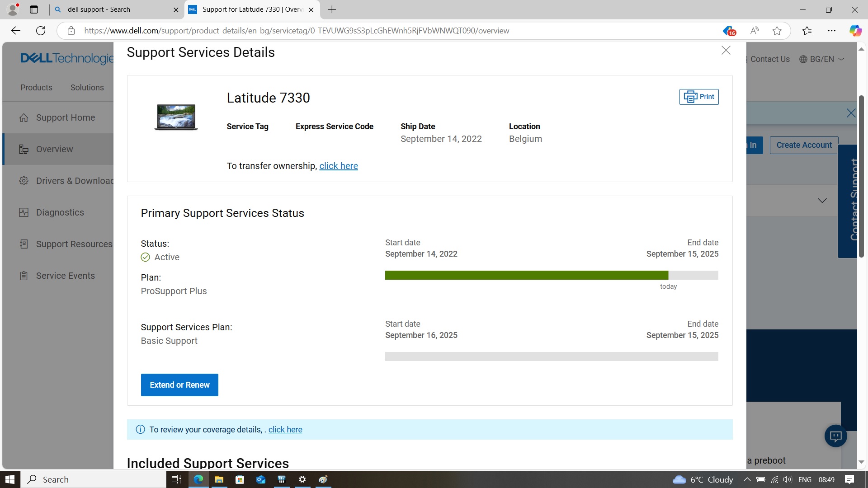
Task: Click the Basic Support coverage progress bar
Action: (552, 357)
